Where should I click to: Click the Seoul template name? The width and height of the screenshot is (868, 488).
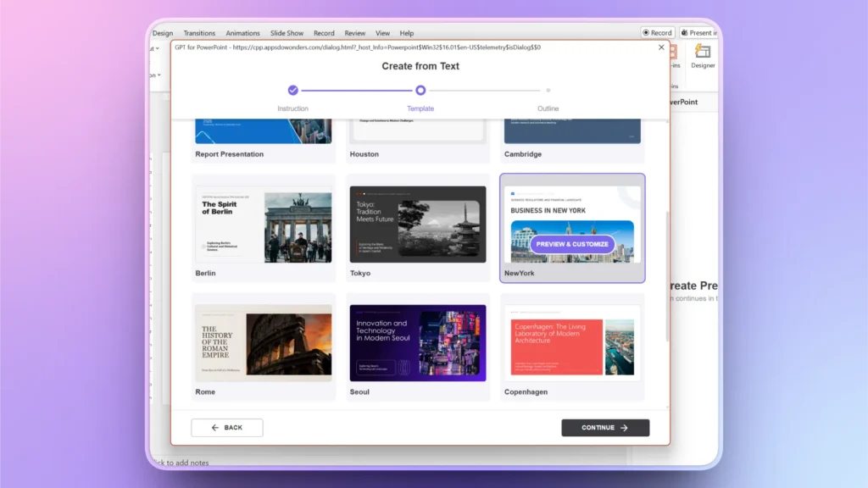(x=359, y=391)
